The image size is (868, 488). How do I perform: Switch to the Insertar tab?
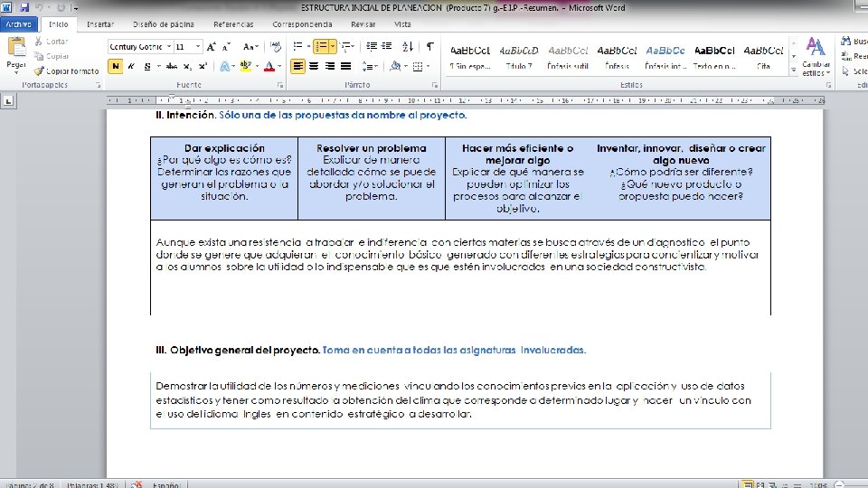tap(100, 24)
